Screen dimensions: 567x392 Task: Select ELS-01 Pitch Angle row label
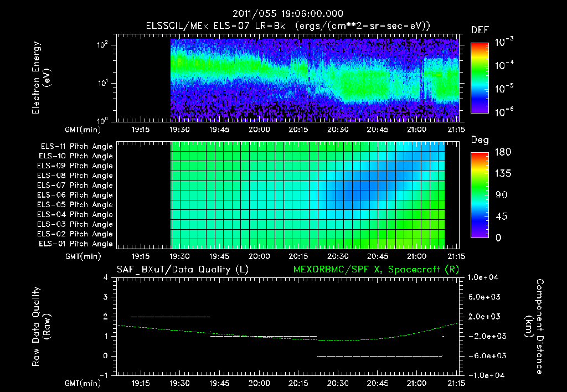[x=75, y=244]
